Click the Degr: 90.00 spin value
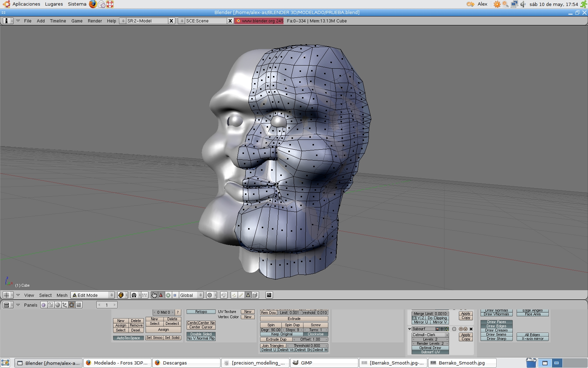 (x=271, y=330)
